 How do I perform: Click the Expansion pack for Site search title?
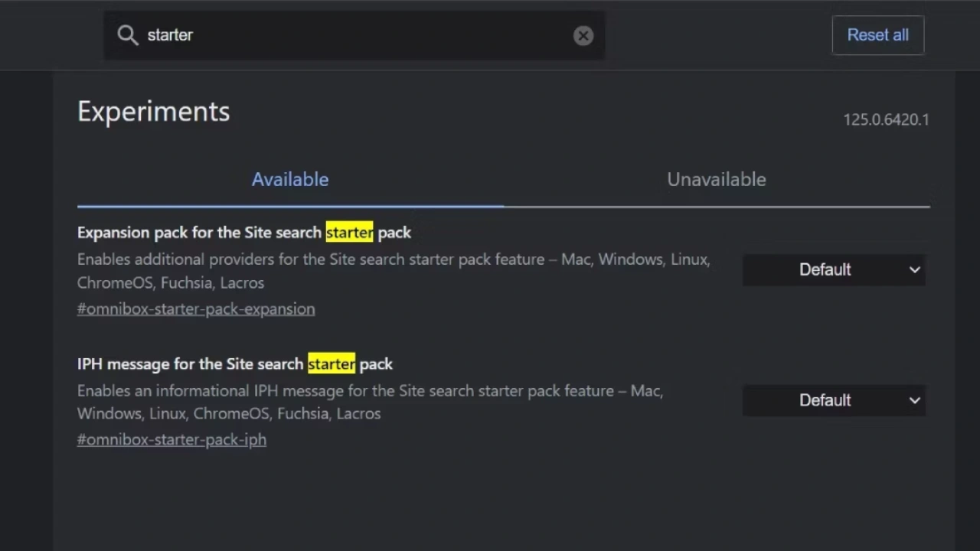(x=199, y=233)
